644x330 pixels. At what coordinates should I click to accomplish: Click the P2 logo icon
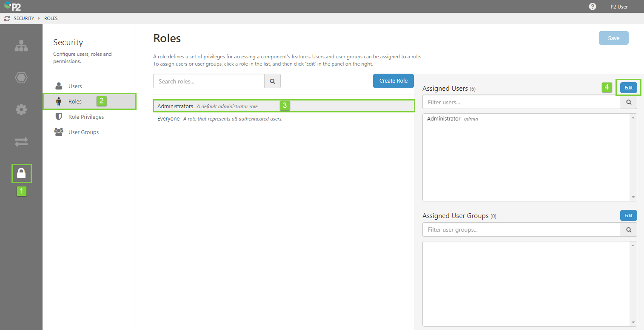click(x=13, y=6)
